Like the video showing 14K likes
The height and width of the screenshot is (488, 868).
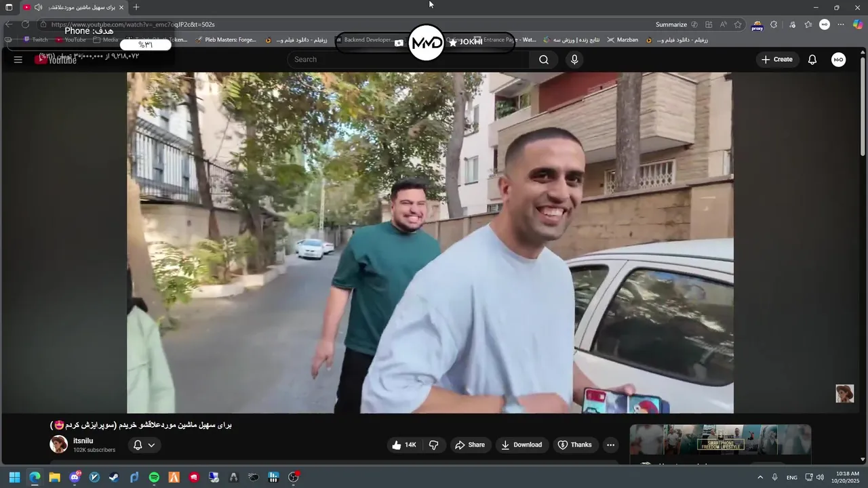(x=403, y=445)
